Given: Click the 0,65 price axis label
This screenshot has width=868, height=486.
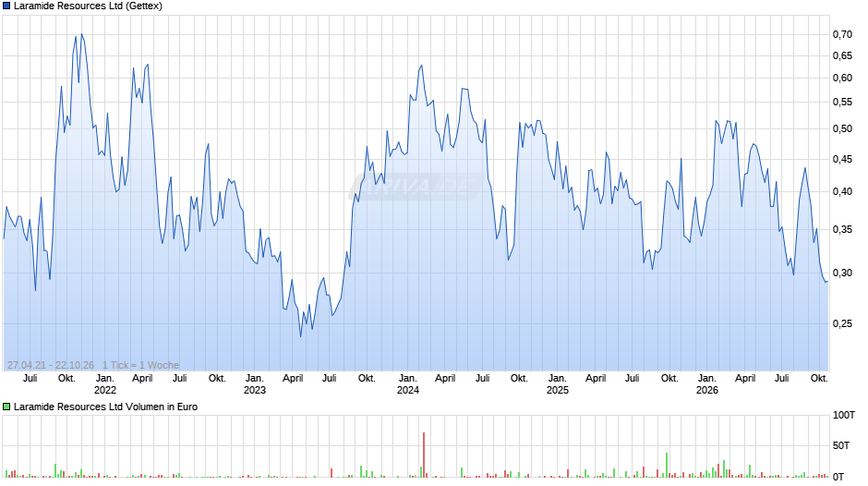Looking at the screenshot, I should 842,56.
